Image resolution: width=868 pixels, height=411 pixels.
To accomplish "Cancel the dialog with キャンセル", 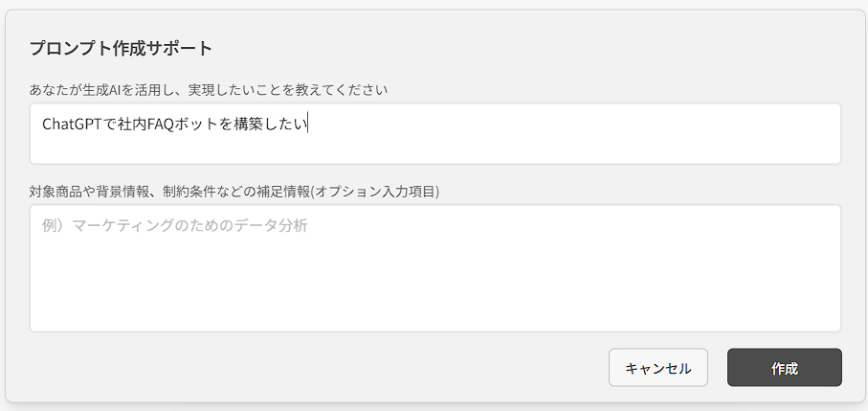I will click(x=658, y=367).
